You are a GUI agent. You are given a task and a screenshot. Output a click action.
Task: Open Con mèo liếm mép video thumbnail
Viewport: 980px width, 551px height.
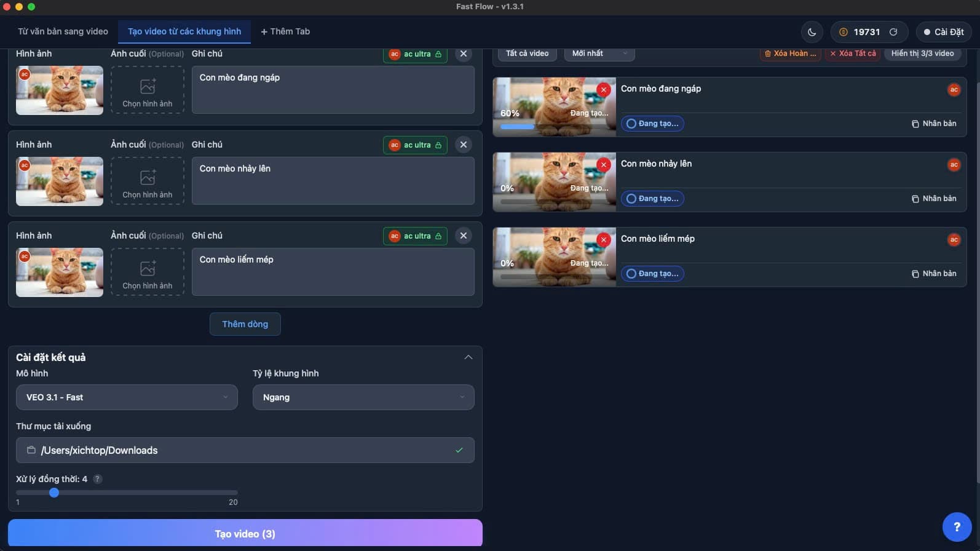click(555, 257)
